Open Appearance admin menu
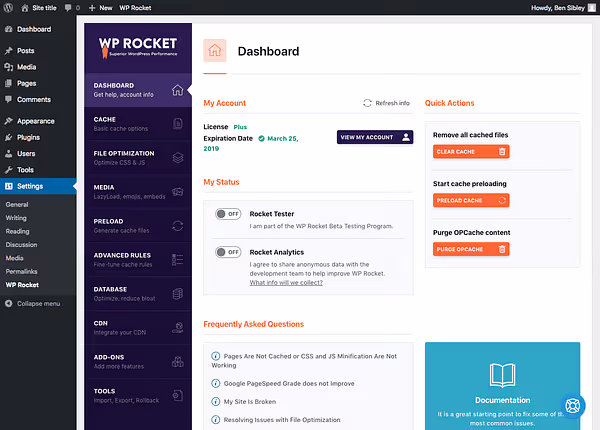This screenshot has width=600, height=430. tap(38, 121)
